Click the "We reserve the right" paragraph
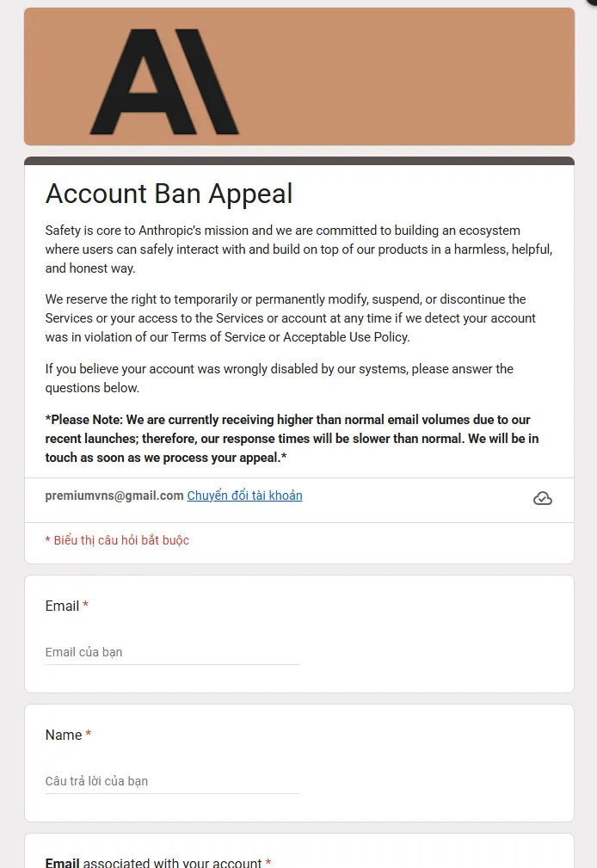The image size is (597, 868). click(x=290, y=318)
